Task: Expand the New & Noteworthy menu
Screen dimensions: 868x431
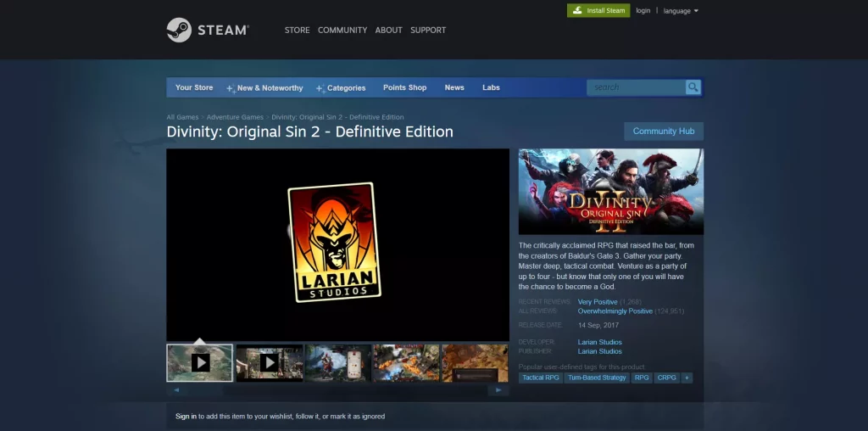Action: point(264,87)
